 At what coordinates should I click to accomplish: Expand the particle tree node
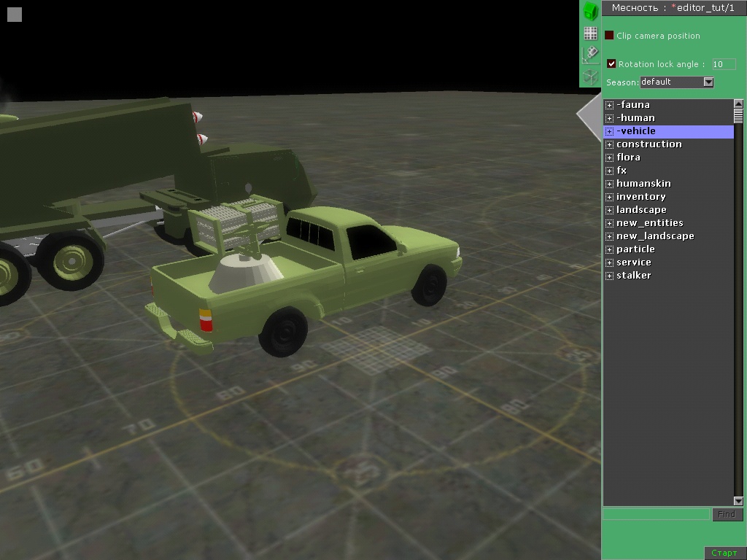coord(609,249)
